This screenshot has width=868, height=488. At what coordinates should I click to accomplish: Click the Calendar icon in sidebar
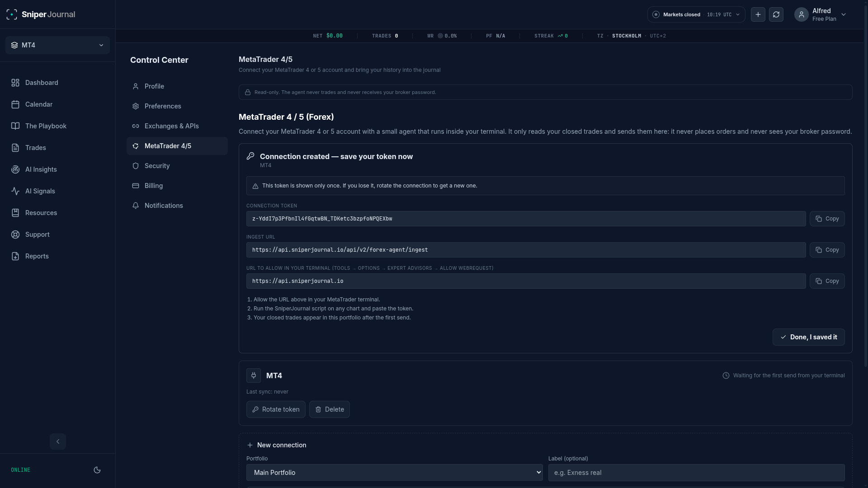(x=15, y=104)
